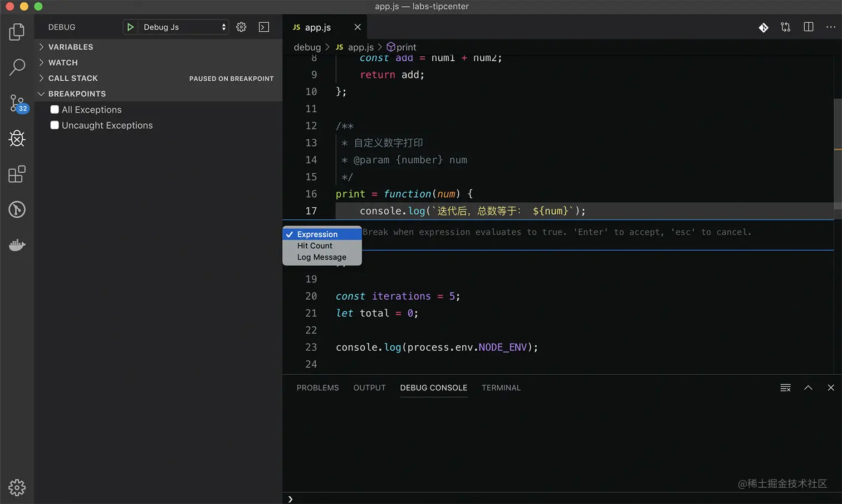This screenshot has height=504, width=842.
Task: Collapse the Breakpoints section
Action: (158, 94)
